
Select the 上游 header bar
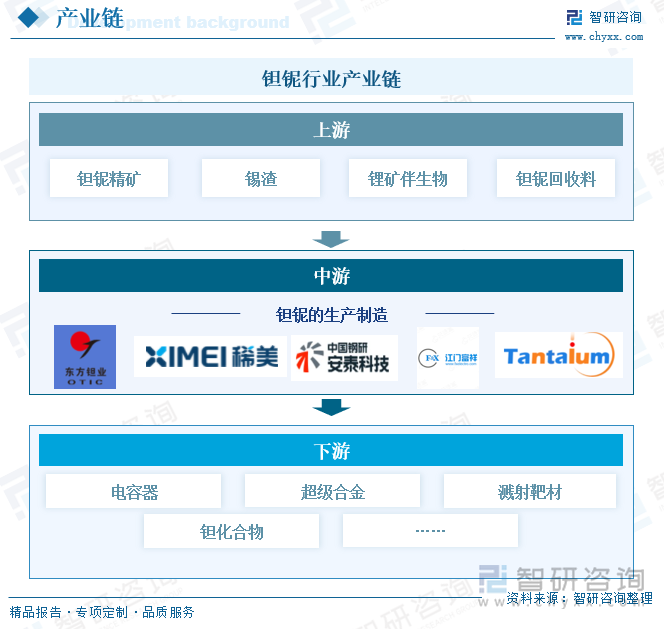coord(331,130)
